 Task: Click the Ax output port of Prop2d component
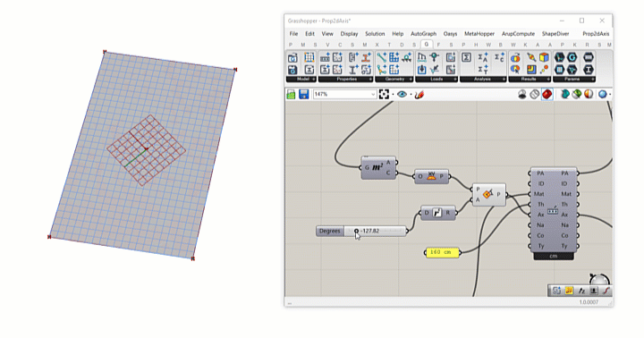click(x=578, y=215)
